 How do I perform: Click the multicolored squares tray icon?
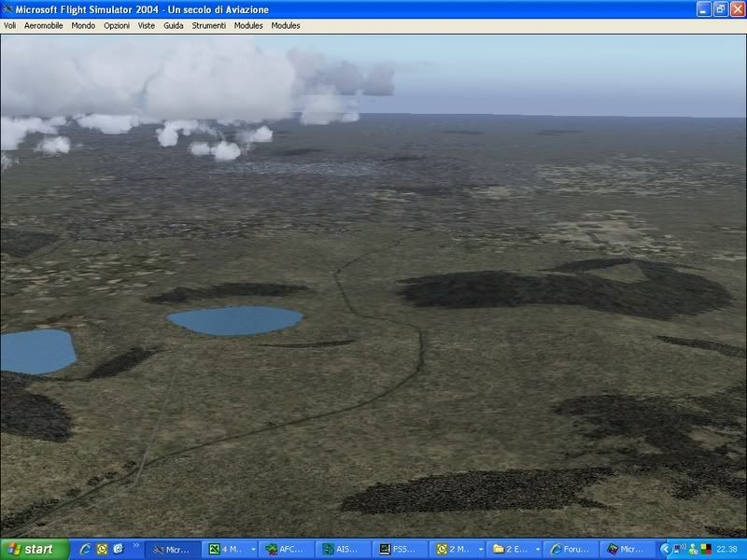tap(706, 549)
